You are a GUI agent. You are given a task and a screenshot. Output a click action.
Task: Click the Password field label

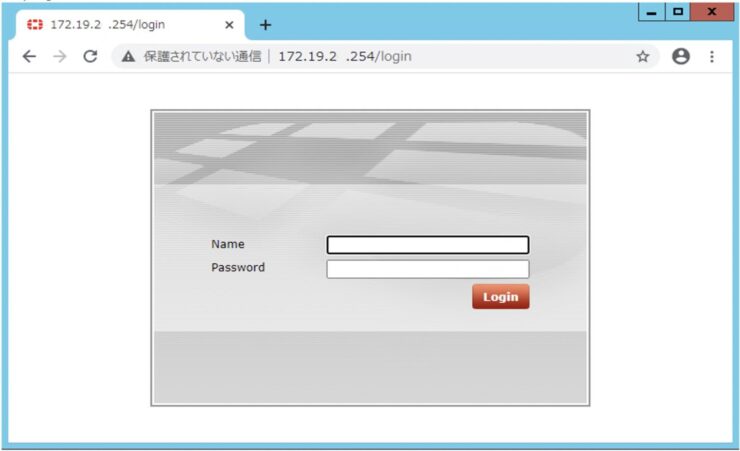click(238, 267)
